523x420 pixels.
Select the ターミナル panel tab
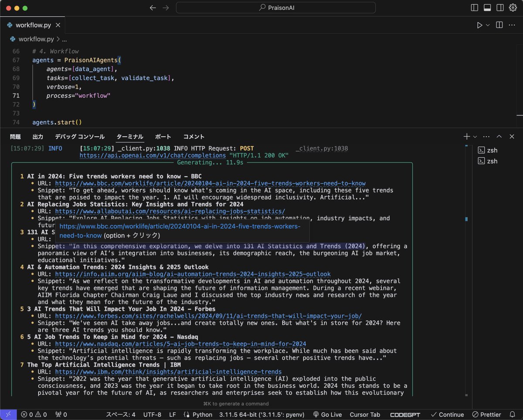pos(130,137)
